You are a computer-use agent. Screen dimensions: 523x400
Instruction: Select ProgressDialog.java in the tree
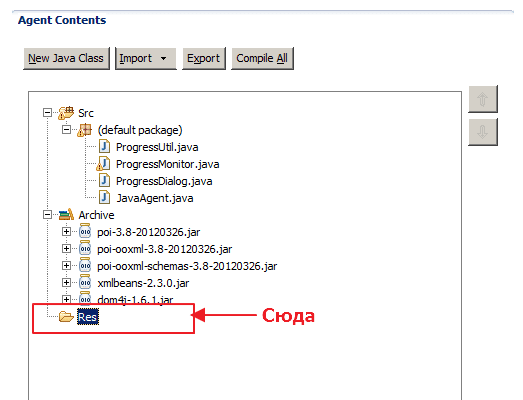tap(164, 181)
